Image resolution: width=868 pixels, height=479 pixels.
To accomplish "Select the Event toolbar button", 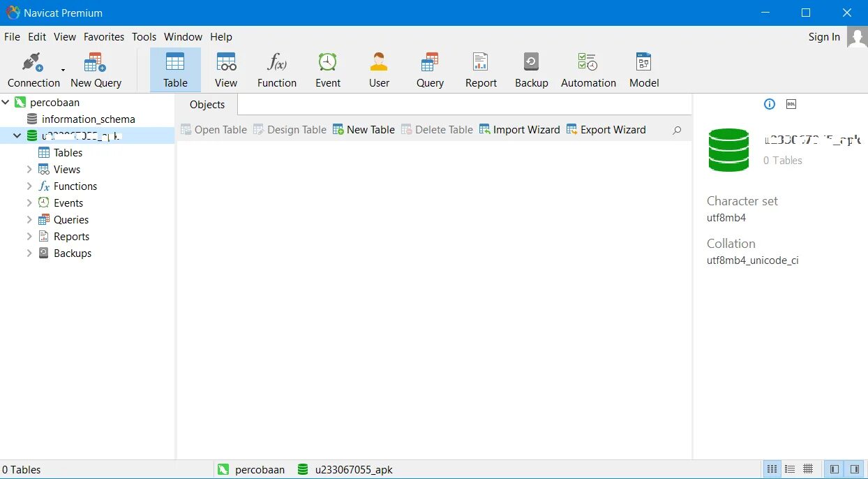I will pyautogui.click(x=328, y=70).
